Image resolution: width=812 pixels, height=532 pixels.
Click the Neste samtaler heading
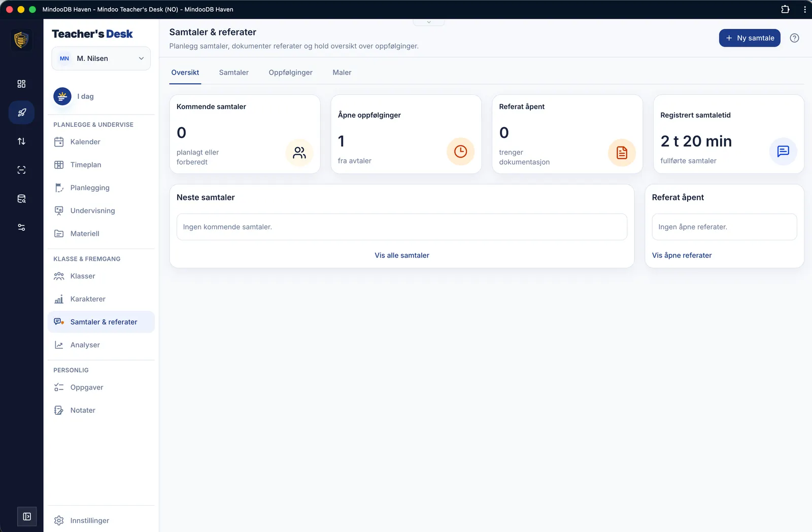(206, 197)
